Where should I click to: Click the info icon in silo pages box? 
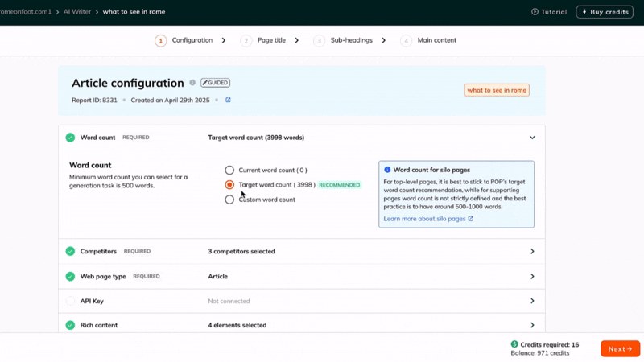tap(387, 170)
